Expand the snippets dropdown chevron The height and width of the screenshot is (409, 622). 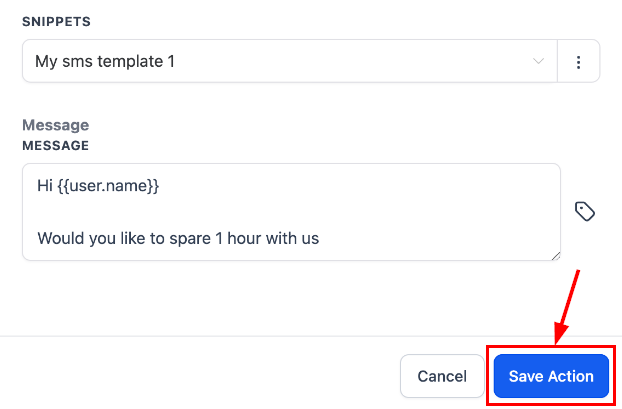click(539, 62)
